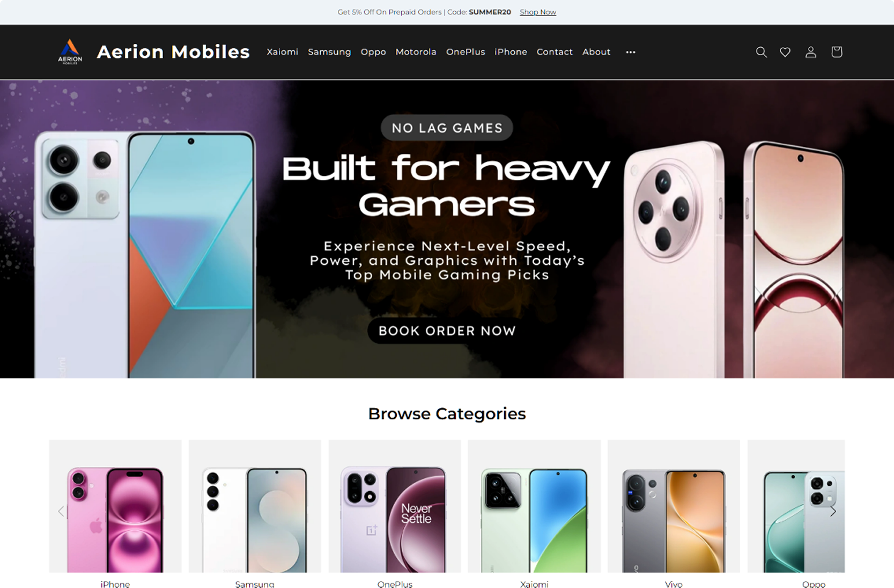
Task: Select the Vivo category thumbnail
Action: click(674, 506)
